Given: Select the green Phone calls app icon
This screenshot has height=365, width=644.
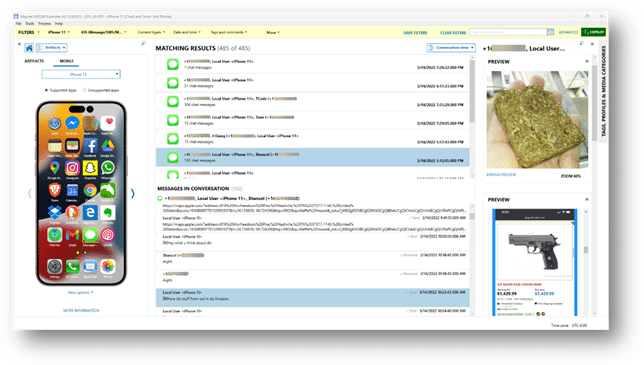Looking at the screenshot, I should pyautogui.click(x=72, y=266).
